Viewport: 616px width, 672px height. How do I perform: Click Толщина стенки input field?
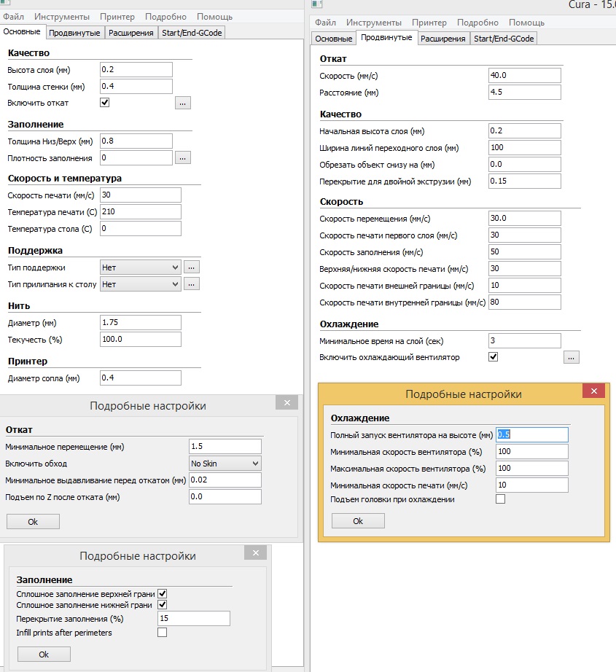click(136, 86)
